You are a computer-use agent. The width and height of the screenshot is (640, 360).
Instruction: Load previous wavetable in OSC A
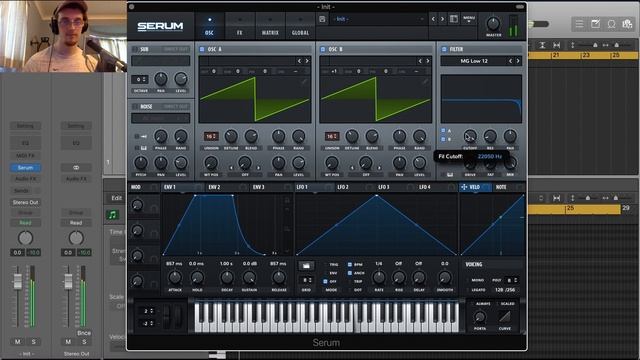[x=299, y=61]
